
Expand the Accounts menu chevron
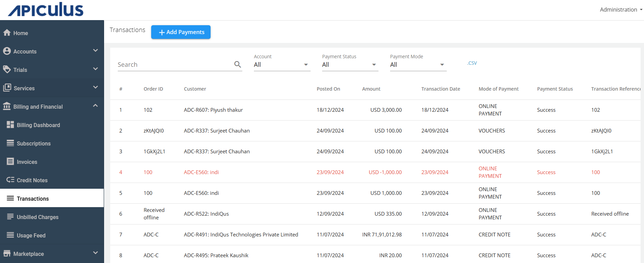pos(96,51)
